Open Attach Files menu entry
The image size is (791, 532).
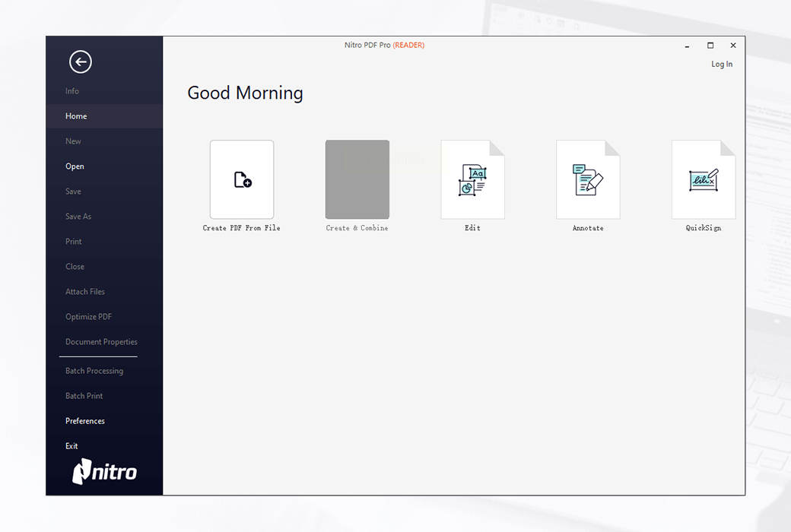tap(84, 292)
